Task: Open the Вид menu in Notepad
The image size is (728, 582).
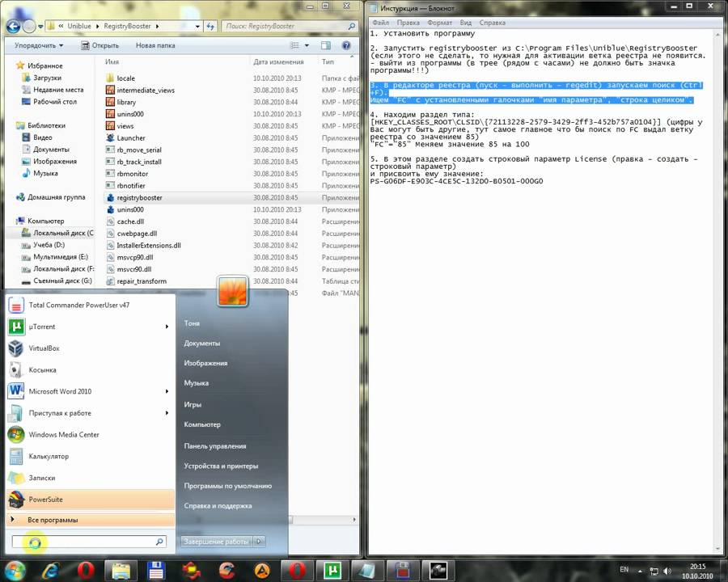Action: pyautogui.click(x=466, y=23)
